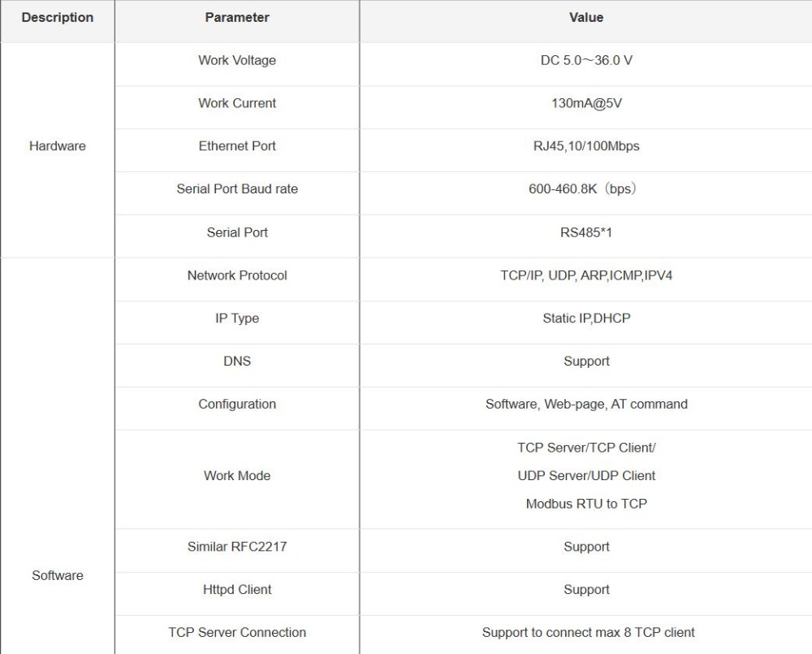Viewport: 812px width, 654px height.
Task: Select the Software category cell
Action: [58, 575]
